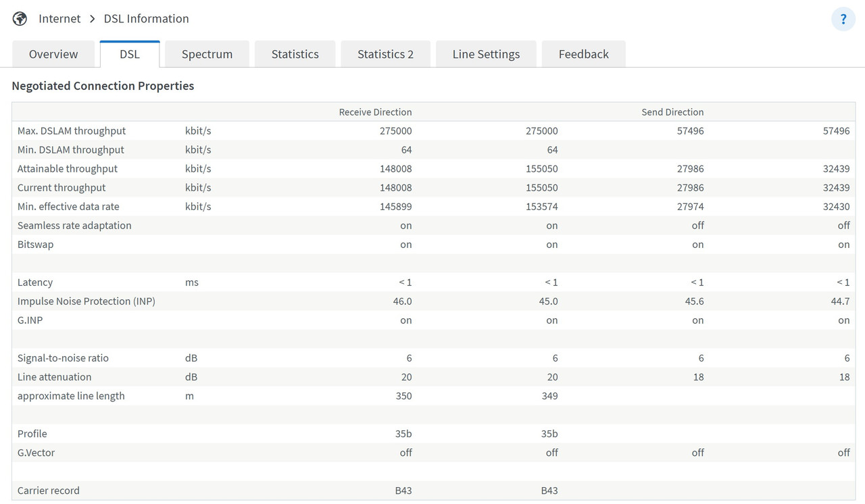The image size is (865, 504).
Task: Click the approximate line length label
Action: pyautogui.click(x=71, y=396)
